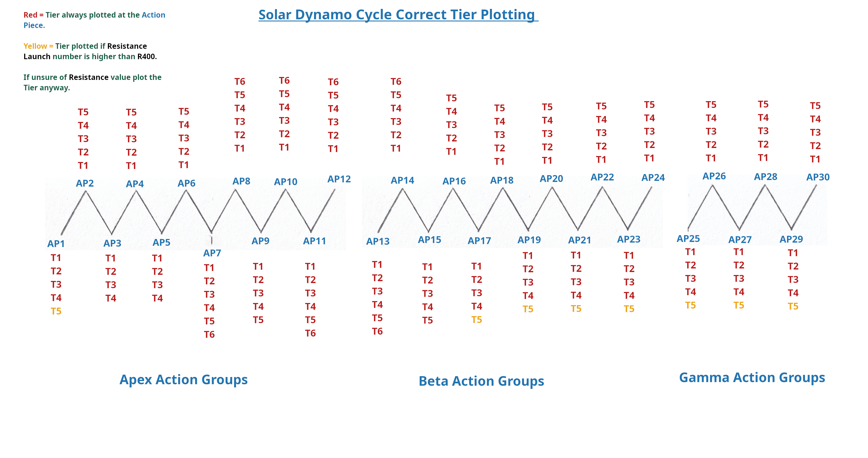Select the AP15 action piece label
This screenshot has height=458, width=868.
coord(430,240)
